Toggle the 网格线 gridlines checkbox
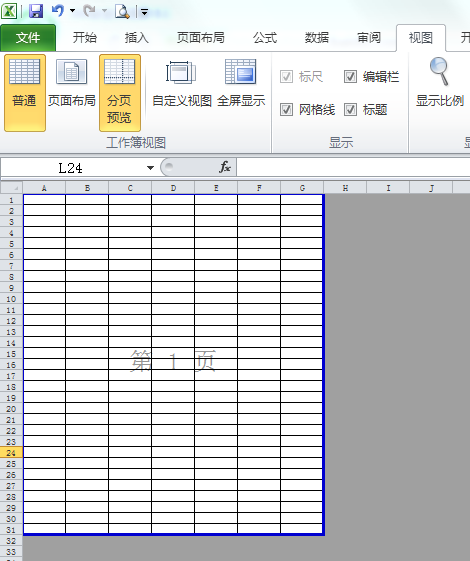 (x=286, y=109)
